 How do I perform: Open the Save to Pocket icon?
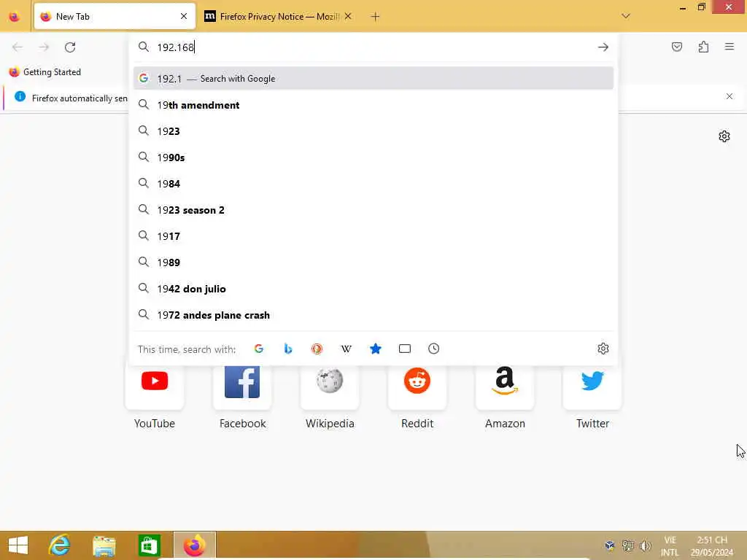tap(677, 47)
